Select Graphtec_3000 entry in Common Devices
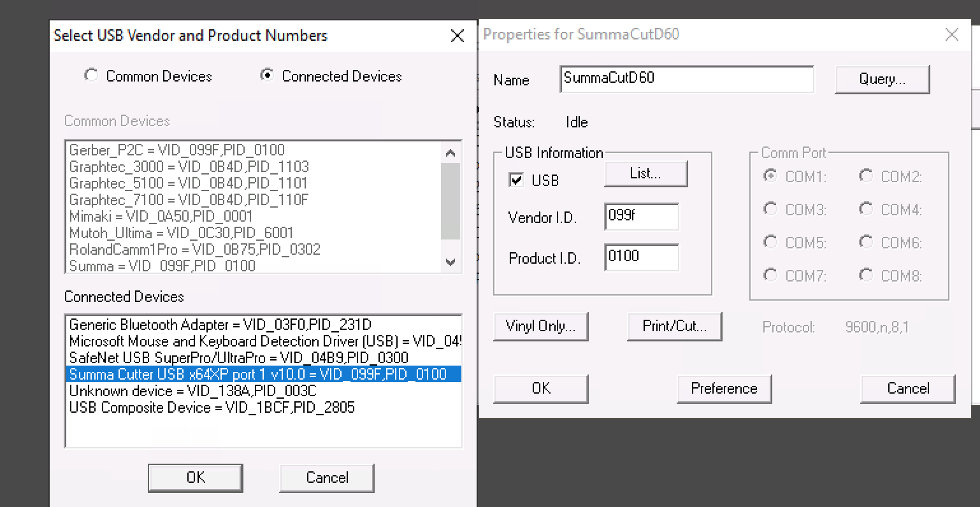Screen dimensions: 980x507 tap(254, 167)
